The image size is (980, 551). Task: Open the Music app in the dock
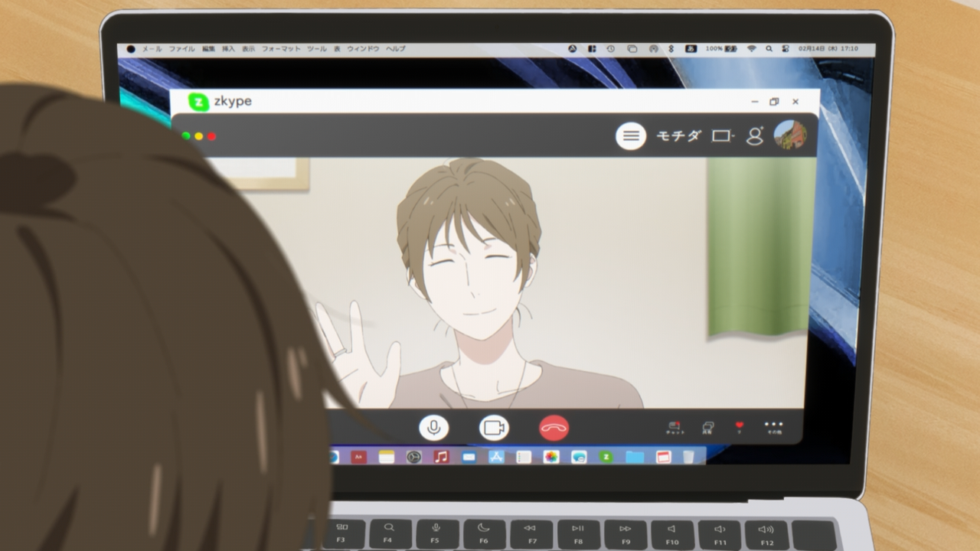click(441, 457)
